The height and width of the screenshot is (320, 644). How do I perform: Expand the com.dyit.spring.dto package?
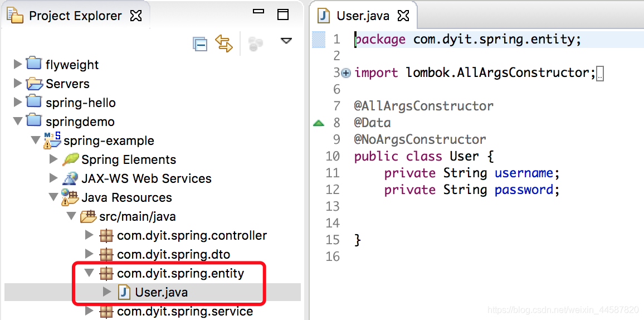[89, 254]
